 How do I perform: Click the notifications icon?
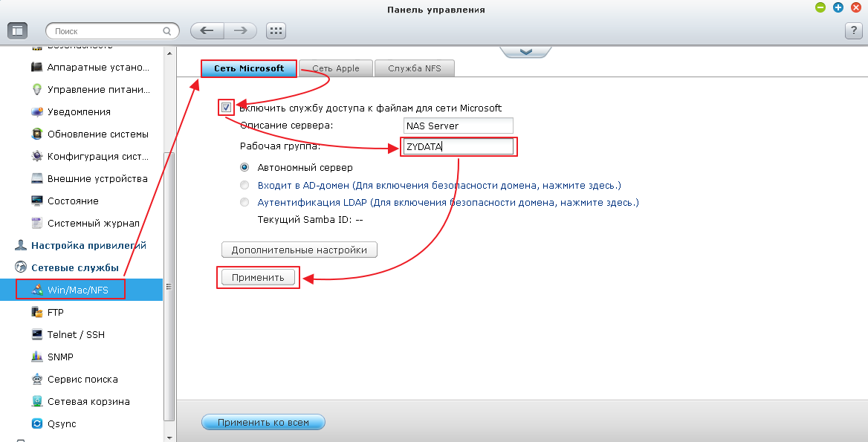[36, 111]
